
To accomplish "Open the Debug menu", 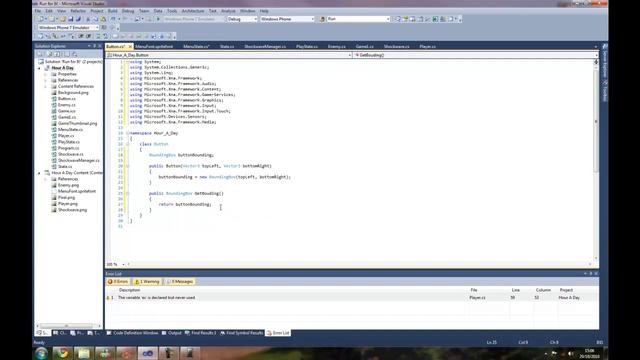I will click(128, 11).
